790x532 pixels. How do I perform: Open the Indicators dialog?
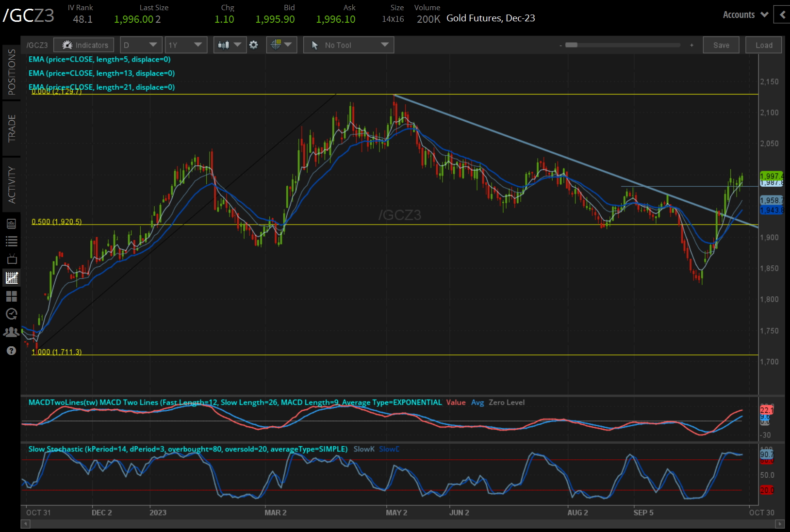click(83, 45)
